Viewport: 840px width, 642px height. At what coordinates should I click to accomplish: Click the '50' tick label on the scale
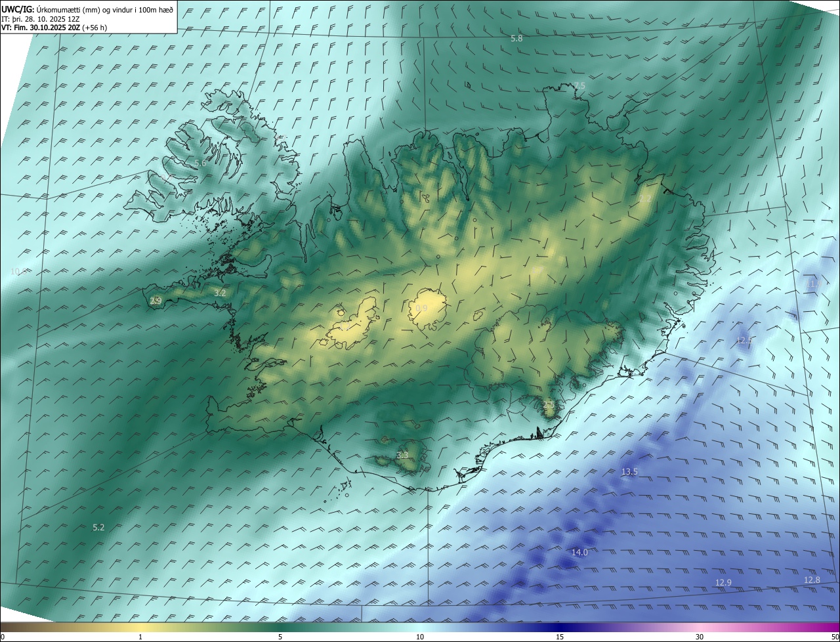coord(835,637)
